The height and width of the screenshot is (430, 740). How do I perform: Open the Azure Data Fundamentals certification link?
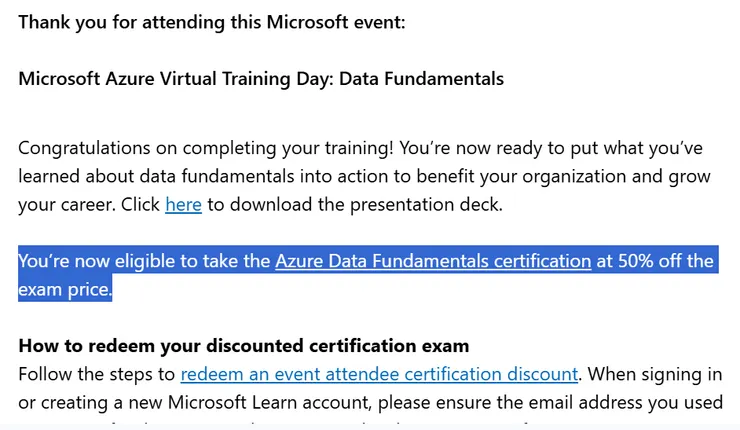432,261
